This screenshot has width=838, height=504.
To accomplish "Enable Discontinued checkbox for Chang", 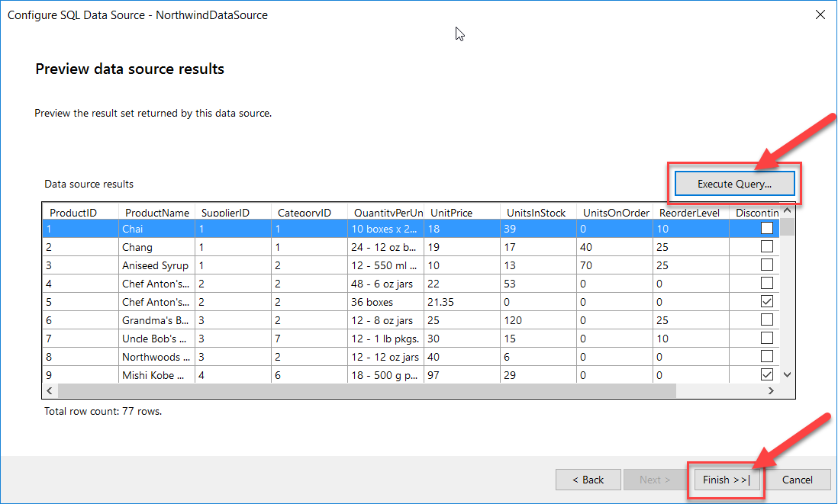I will click(x=765, y=246).
